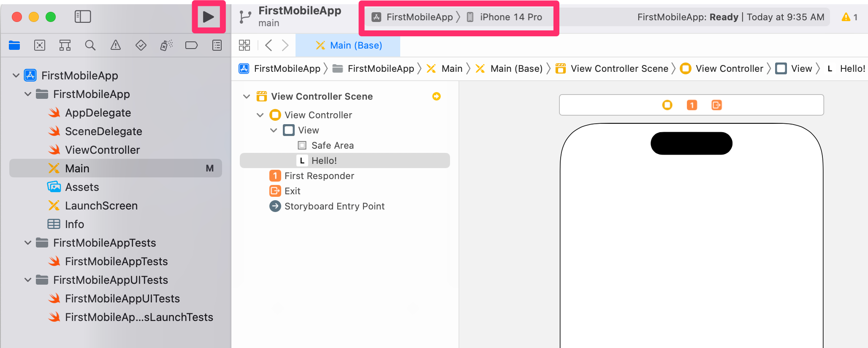Click the Main jump bar segment
This screenshot has height=348, width=868.
click(x=445, y=68)
